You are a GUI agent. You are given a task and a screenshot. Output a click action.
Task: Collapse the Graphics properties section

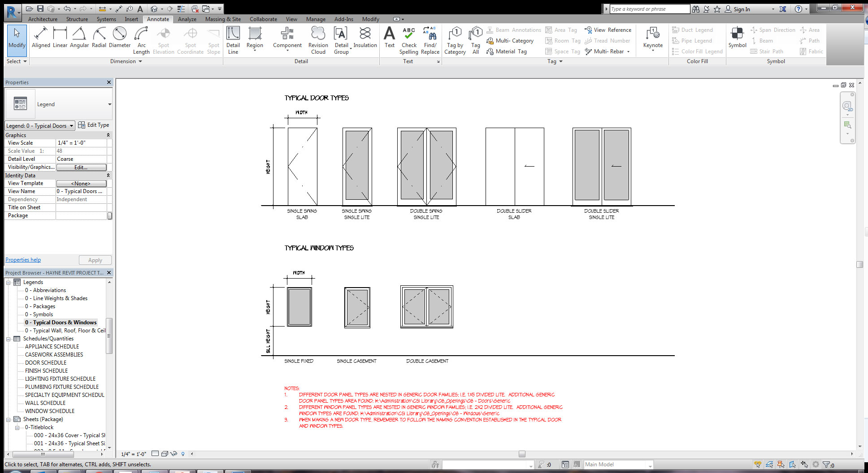(x=108, y=135)
